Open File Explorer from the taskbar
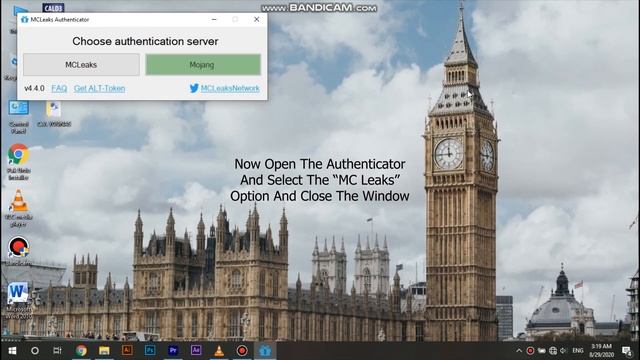 [x=104, y=351]
